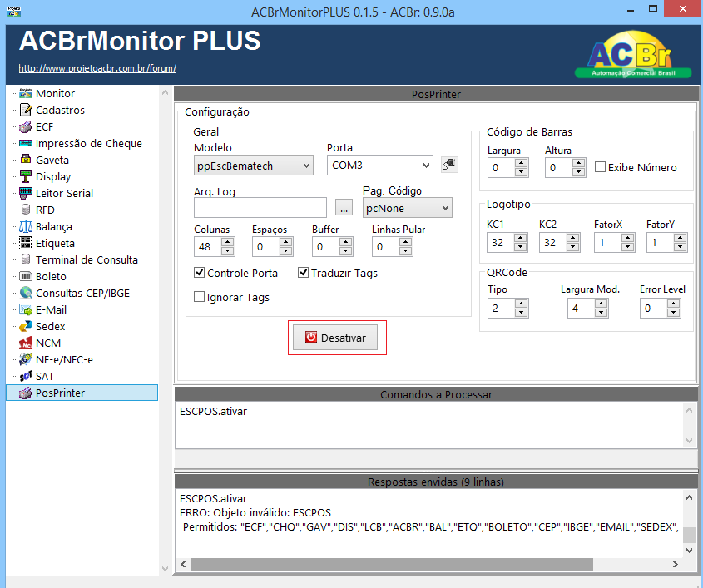Open the projetoacbr.com.br forum link
Viewport: 703px width, 588px height.
tap(97, 68)
